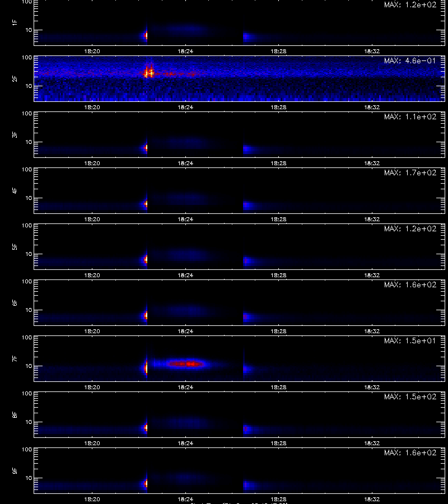
Task: Click the 100 y-axis label of 2F panel
Action: point(27,58)
